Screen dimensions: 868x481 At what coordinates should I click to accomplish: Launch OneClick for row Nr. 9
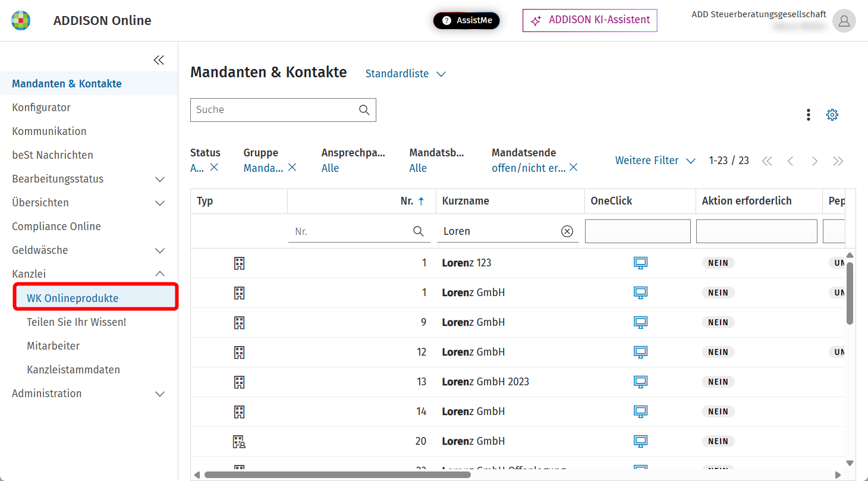point(640,322)
